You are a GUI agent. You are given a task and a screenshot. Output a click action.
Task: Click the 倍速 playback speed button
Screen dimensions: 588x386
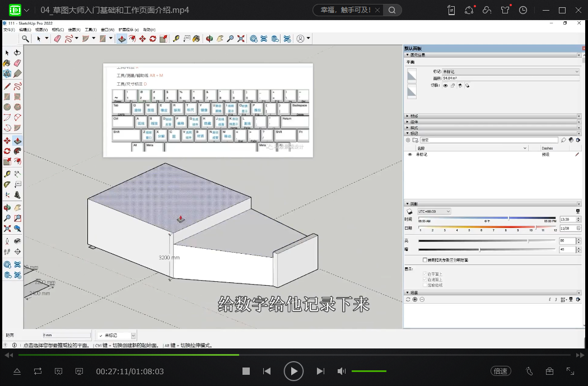(500, 371)
